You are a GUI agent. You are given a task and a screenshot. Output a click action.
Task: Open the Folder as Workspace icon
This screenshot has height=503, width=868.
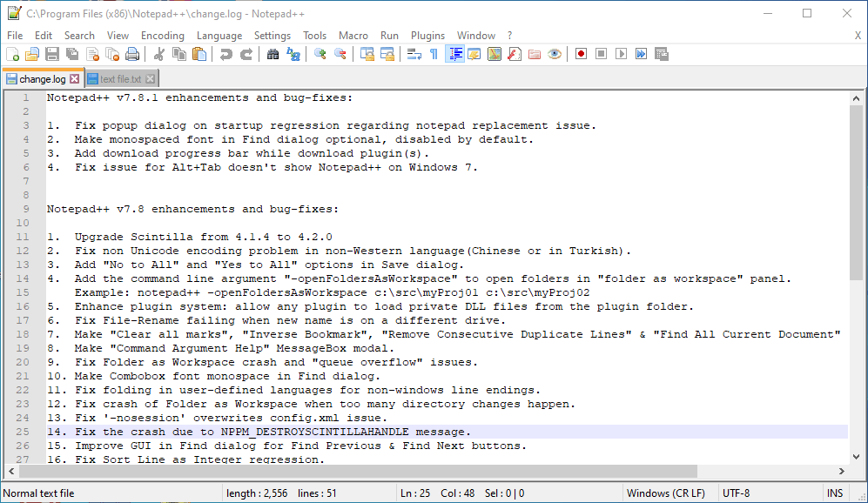pos(535,54)
